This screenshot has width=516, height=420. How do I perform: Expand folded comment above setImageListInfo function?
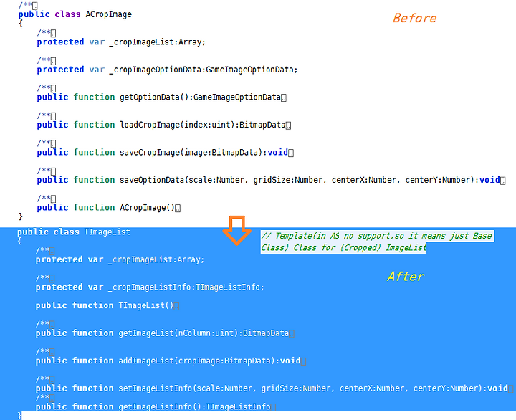pyautogui.click(x=52, y=380)
